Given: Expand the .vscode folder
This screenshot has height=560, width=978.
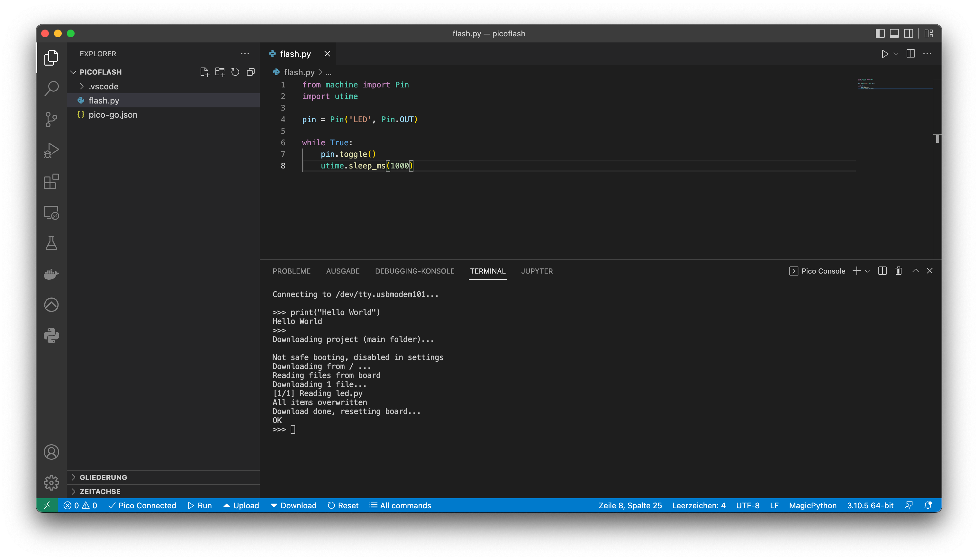Looking at the screenshot, I should point(103,86).
